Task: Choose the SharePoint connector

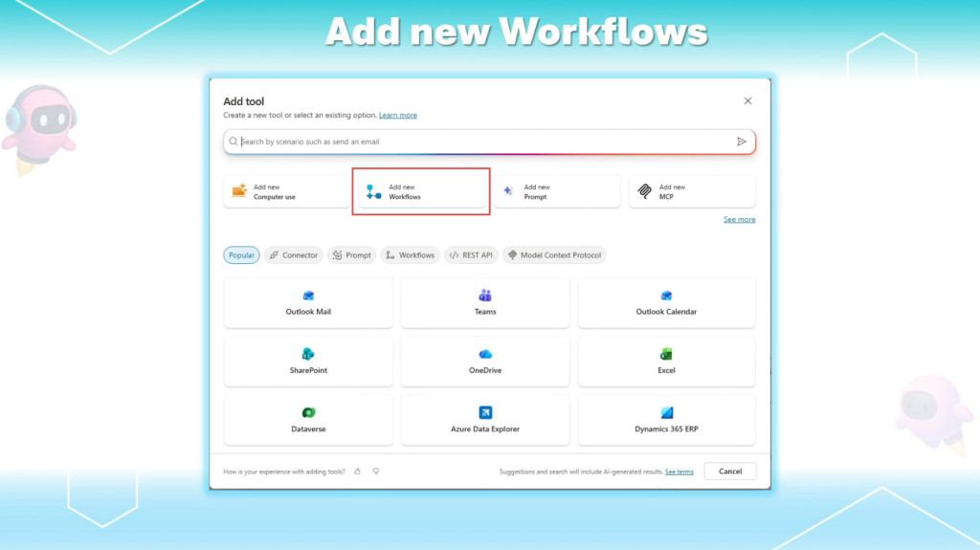Action: click(x=308, y=362)
